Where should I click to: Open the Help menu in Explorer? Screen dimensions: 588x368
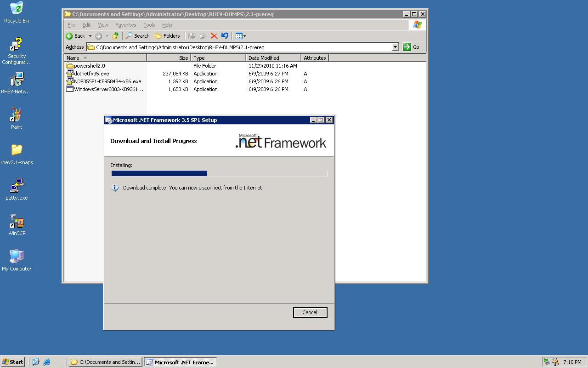[x=167, y=25]
